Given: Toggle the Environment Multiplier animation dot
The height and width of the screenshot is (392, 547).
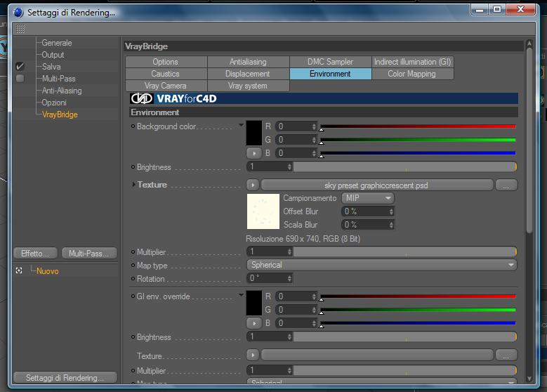Looking at the screenshot, I should point(133,251).
